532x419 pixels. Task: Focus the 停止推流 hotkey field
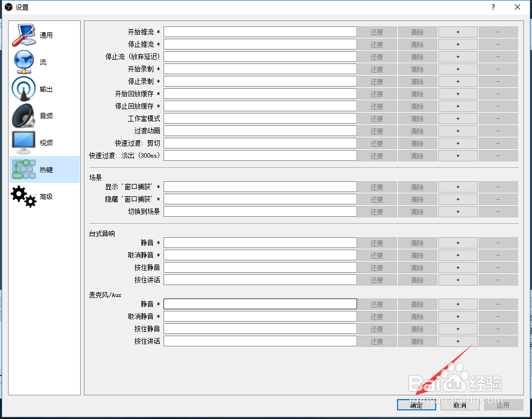[260, 44]
